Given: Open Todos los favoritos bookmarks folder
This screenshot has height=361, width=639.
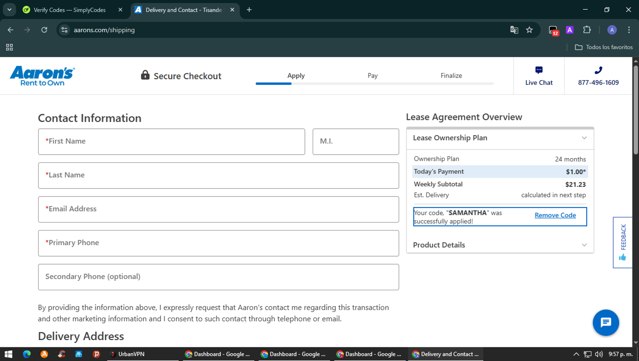Looking at the screenshot, I should tap(604, 47).
